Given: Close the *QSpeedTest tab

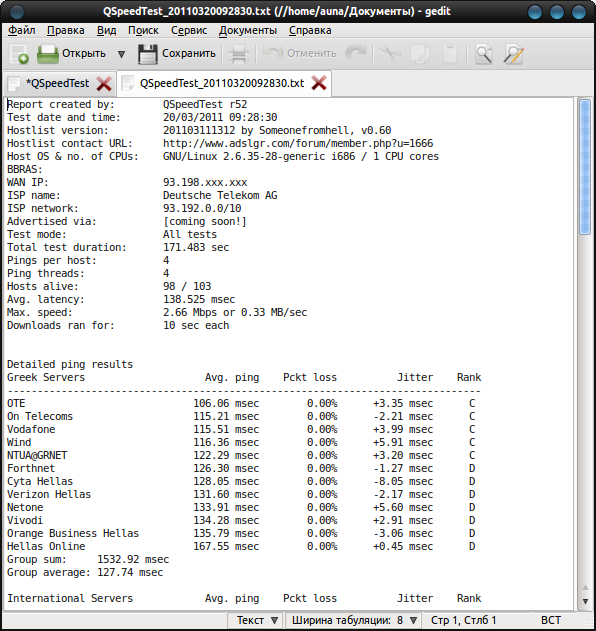Looking at the screenshot, I should pos(104,84).
